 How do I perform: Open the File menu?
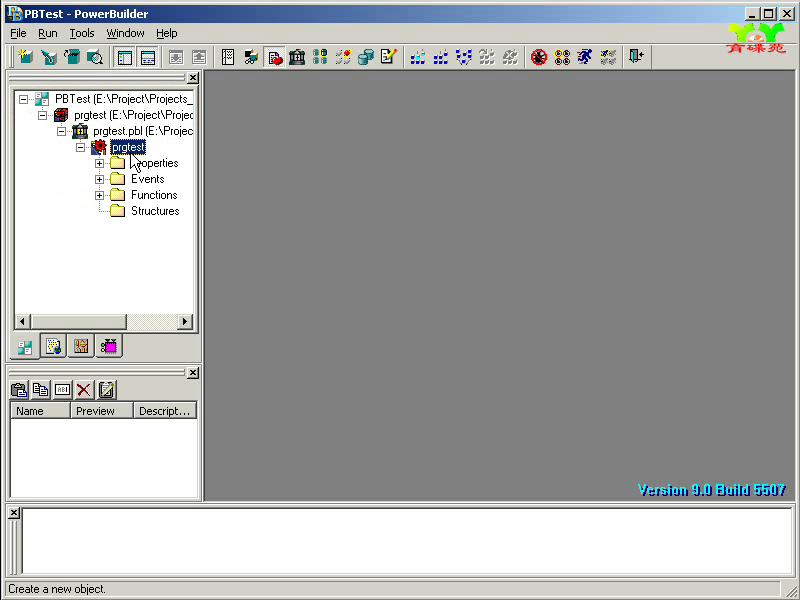[x=18, y=33]
